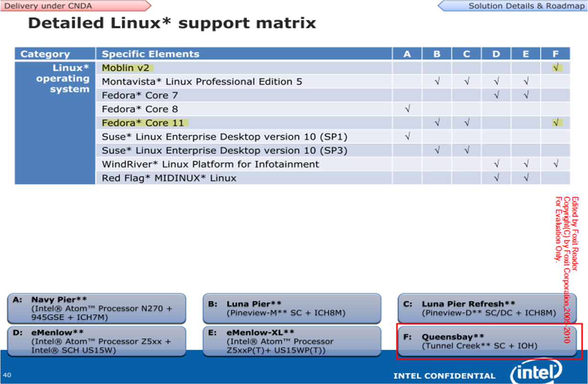Screen dimensions: 588x384
Task: Click the WindRiver checkmark in column F
Action: (555, 164)
